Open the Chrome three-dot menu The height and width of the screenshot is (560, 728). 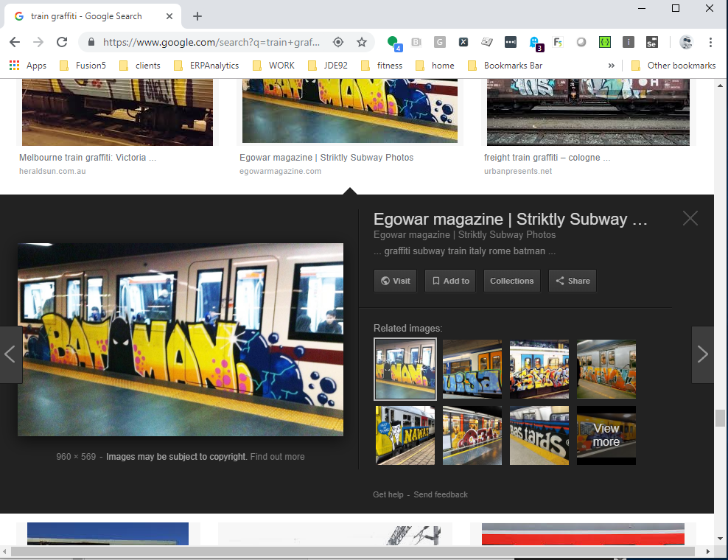click(x=710, y=42)
